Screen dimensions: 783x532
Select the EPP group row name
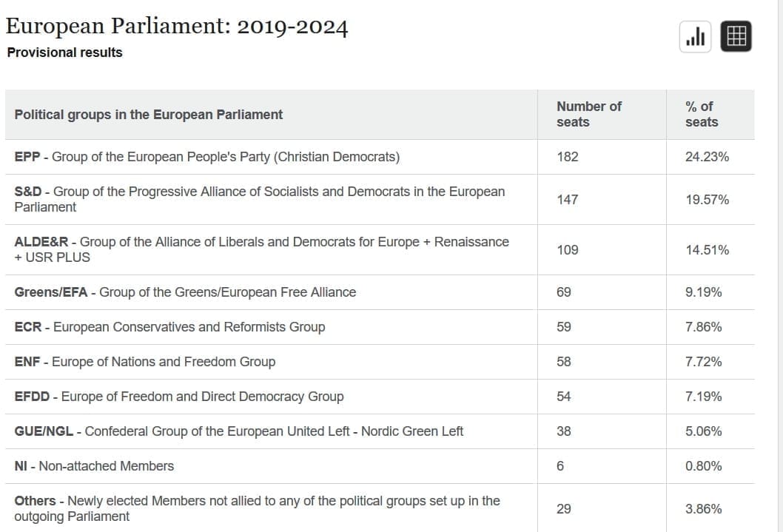coord(207,157)
